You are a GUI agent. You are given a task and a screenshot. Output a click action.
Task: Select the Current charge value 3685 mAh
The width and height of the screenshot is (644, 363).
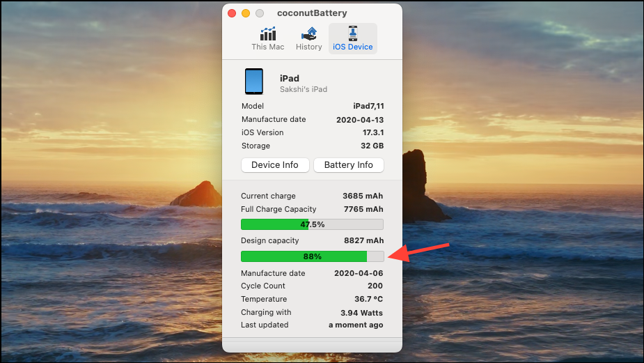363,196
